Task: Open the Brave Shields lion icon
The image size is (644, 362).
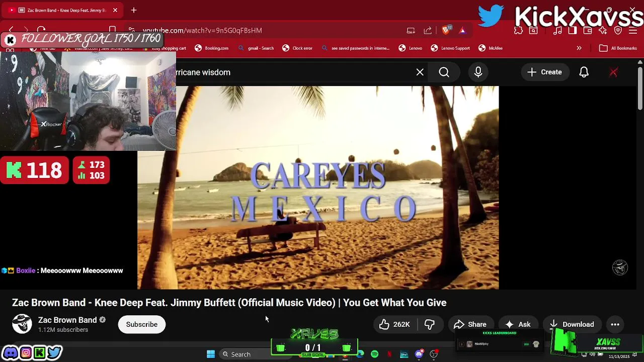Action: 445,30
